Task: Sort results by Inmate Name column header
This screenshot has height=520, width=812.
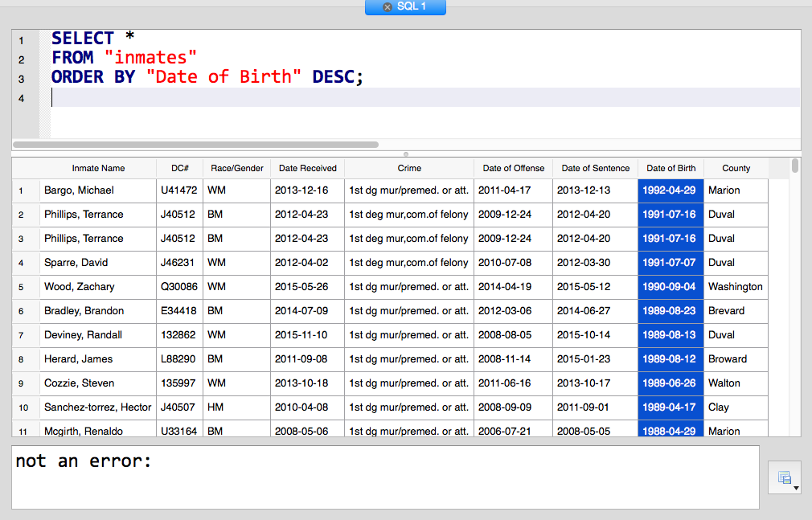Action: [98, 168]
